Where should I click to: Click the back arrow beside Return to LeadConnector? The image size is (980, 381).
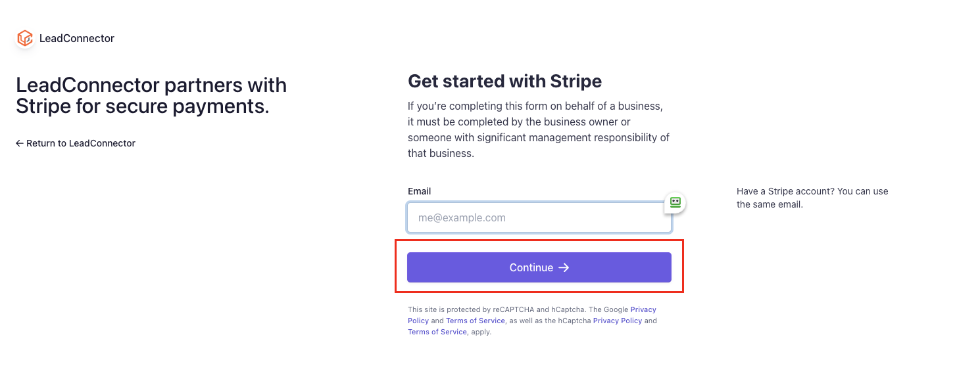pyautogui.click(x=20, y=143)
